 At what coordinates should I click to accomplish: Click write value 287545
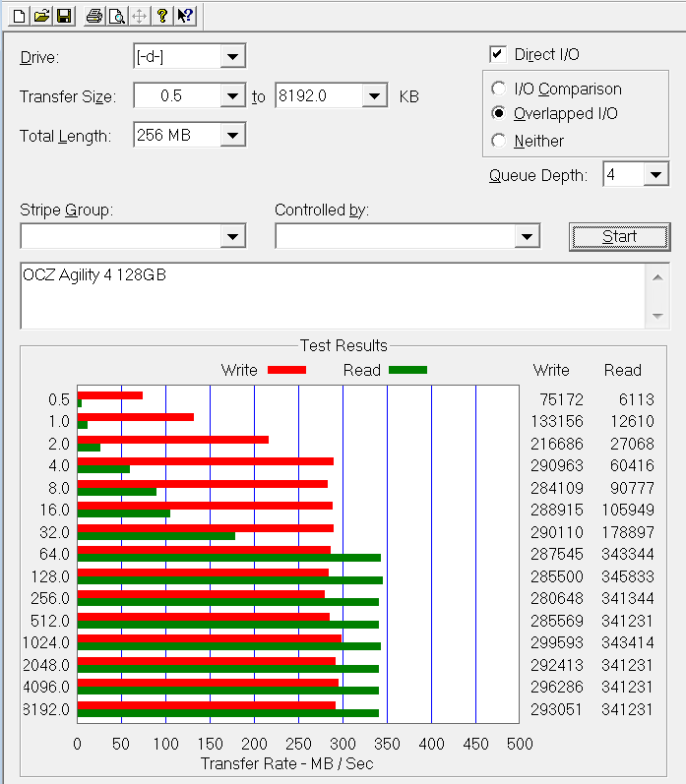click(x=557, y=554)
